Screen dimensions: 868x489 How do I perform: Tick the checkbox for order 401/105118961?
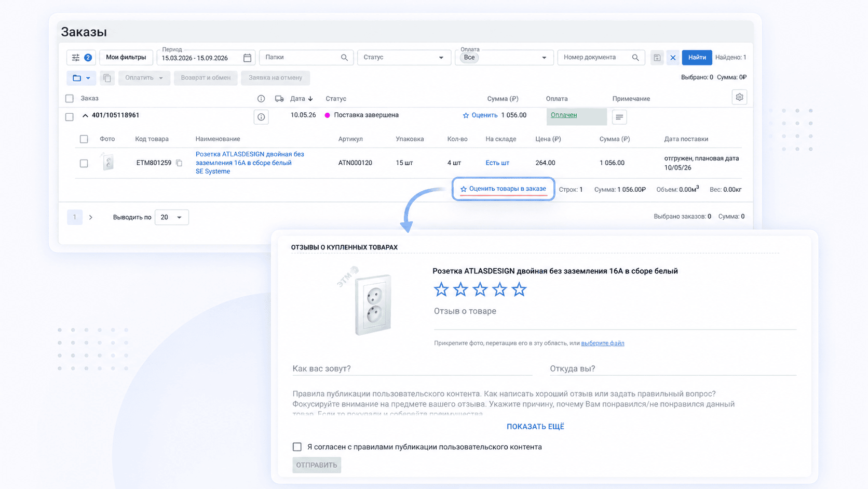click(70, 117)
